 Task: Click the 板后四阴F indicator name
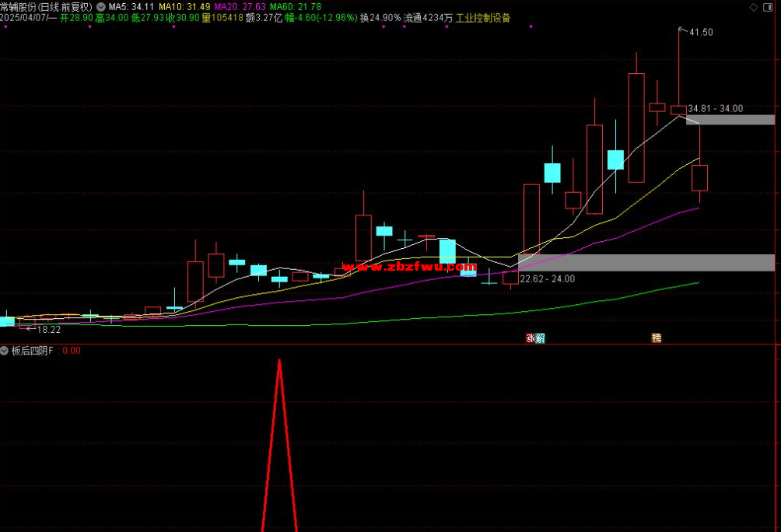[32, 351]
